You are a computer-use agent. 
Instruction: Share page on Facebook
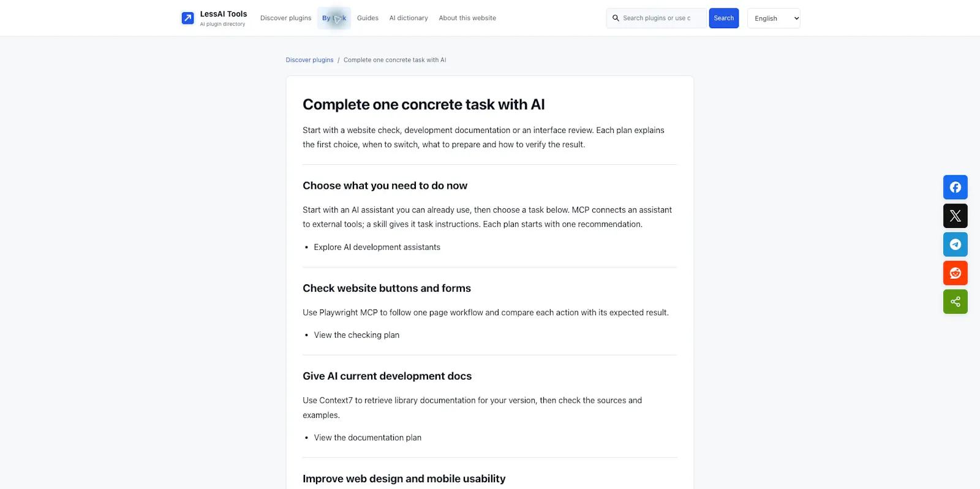[x=955, y=188]
